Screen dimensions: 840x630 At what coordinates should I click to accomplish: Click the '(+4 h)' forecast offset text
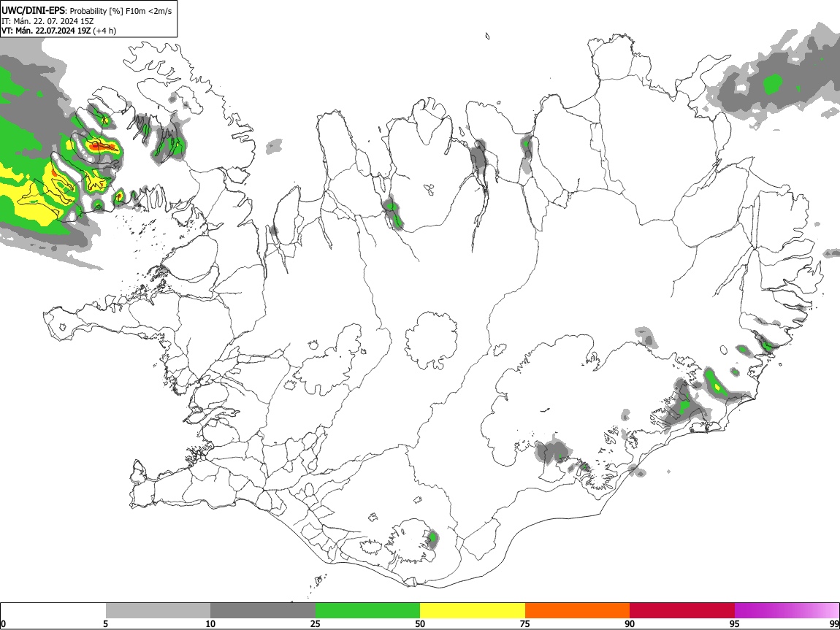point(104,31)
